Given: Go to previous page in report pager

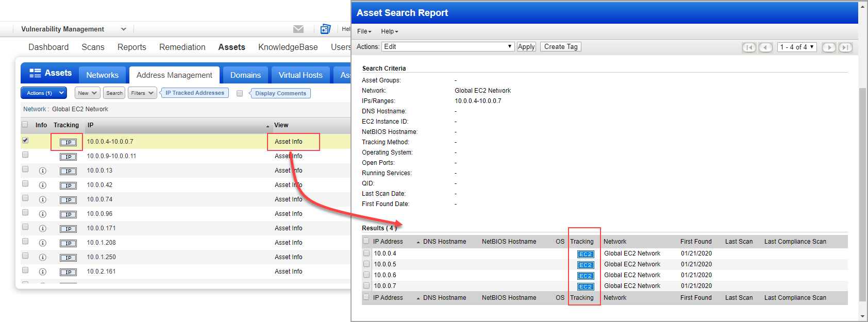Looking at the screenshot, I should (766, 47).
